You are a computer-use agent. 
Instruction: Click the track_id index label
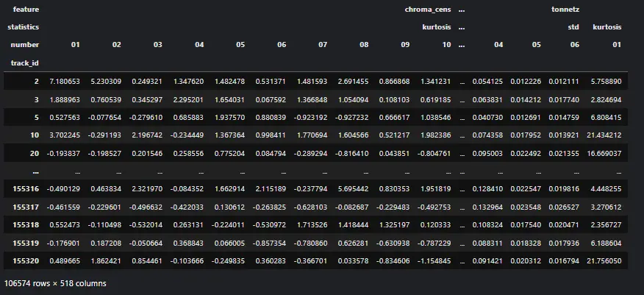[x=25, y=63]
